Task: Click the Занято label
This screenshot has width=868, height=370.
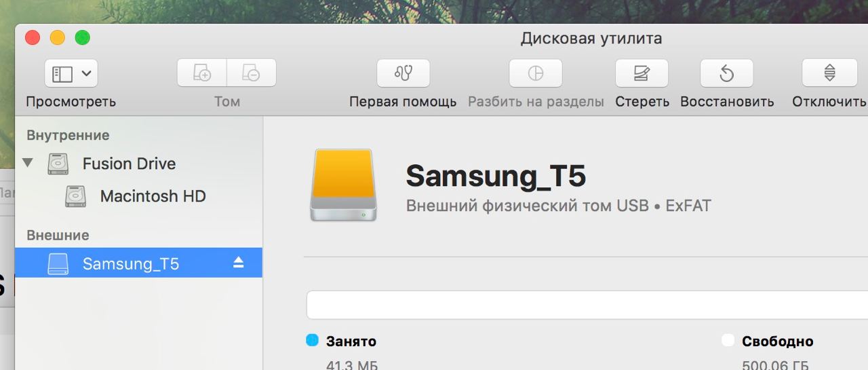Action: pos(351,341)
